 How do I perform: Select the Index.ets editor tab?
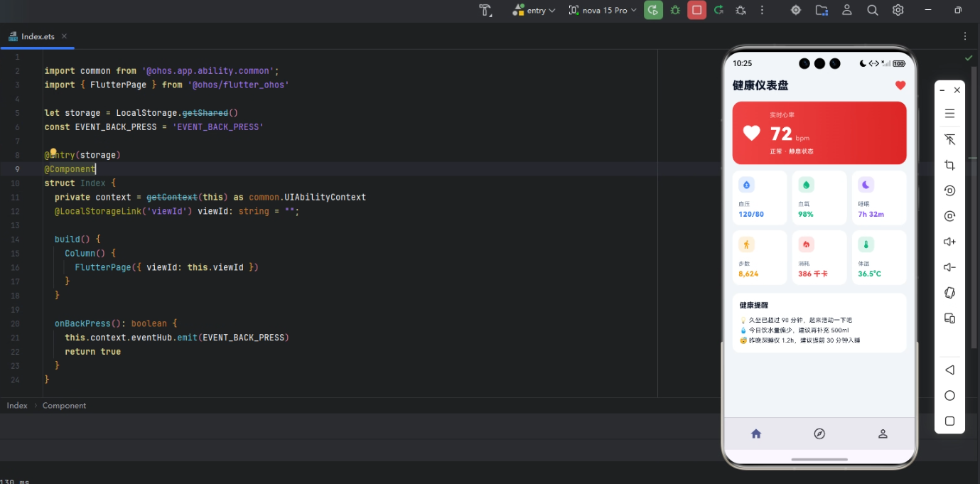[x=37, y=36]
